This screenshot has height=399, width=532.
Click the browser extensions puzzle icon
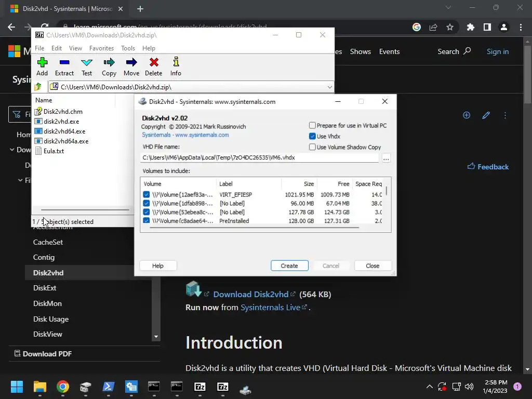(470, 27)
